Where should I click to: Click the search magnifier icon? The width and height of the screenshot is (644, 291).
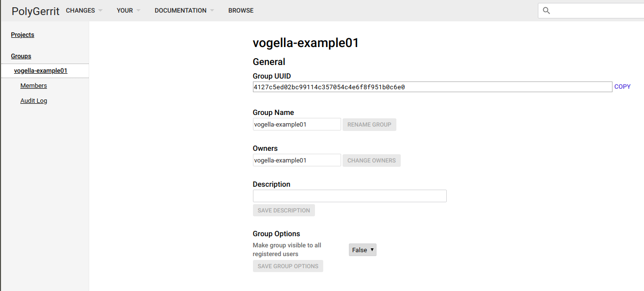point(547,11)
